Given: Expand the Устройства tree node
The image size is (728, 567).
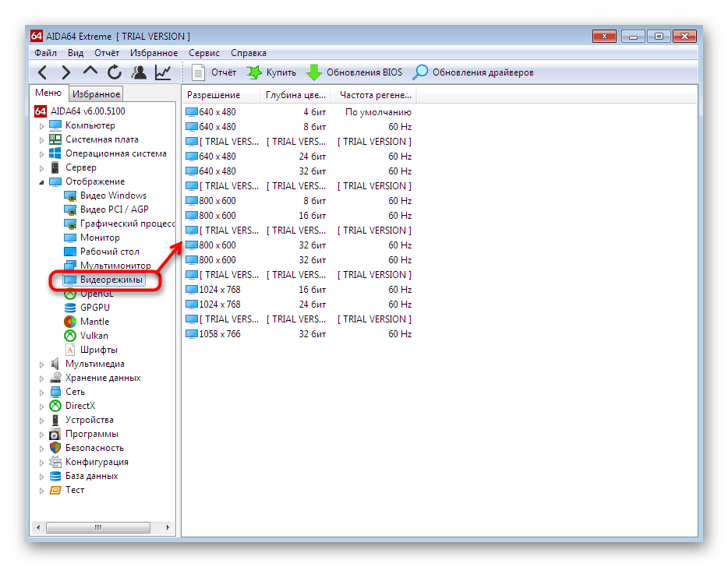Looking at the screenshot, I should pyautogui.click(x=41, y=421).
